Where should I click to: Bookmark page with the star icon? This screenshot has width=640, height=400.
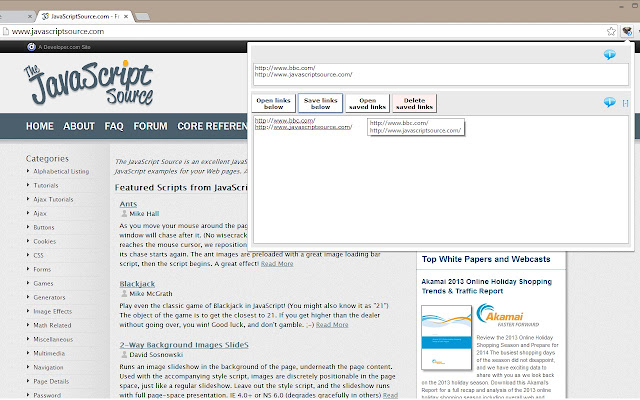[611, 31]
